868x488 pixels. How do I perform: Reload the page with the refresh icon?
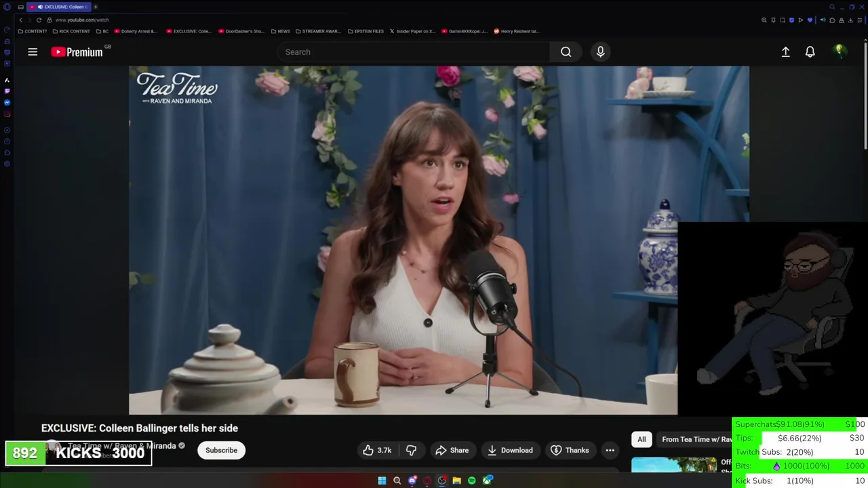(39, 20)
